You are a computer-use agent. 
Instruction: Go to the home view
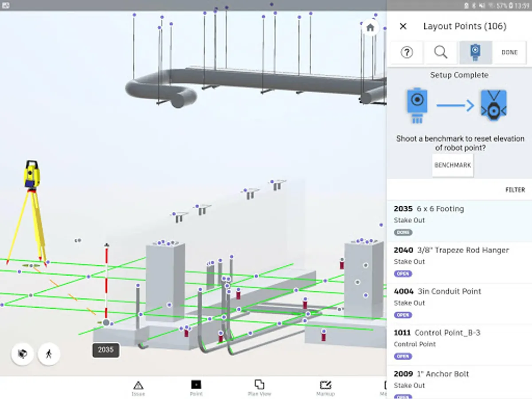pos(371,27)
